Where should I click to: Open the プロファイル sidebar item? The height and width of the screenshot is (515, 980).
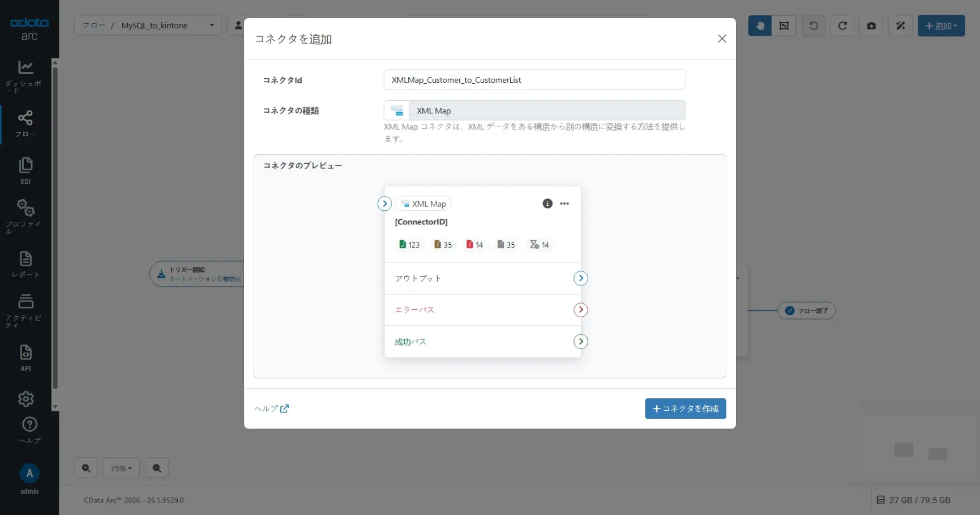(25, 216)
